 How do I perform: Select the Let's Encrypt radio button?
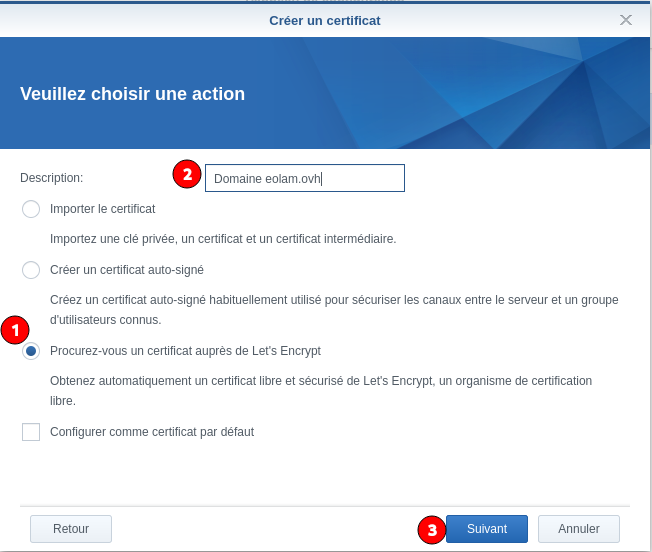tap(31, 351)
